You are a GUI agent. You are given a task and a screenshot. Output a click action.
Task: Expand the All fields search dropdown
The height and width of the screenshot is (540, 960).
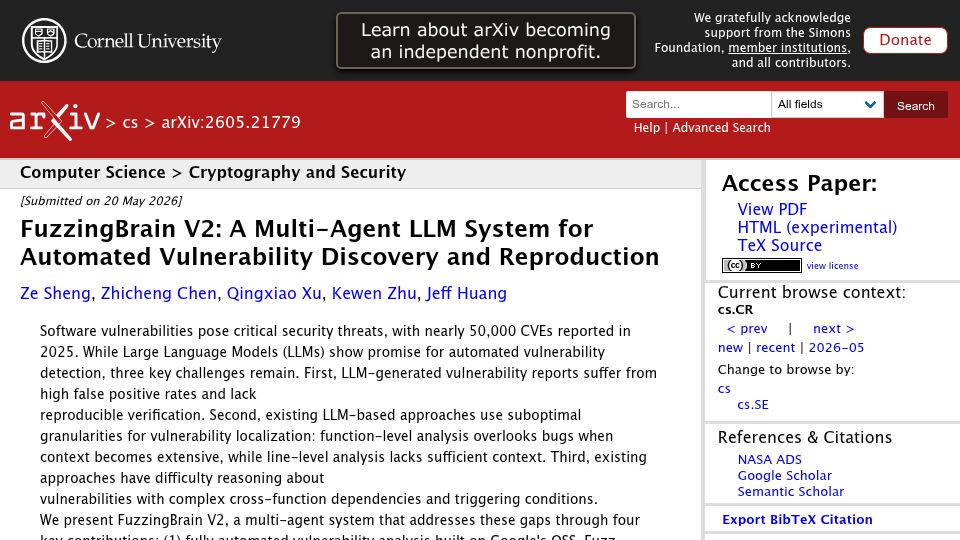[827, 104]
